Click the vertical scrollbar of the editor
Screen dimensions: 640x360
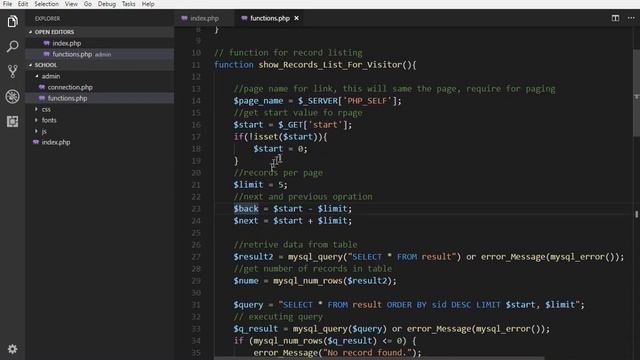pos(636,93)
